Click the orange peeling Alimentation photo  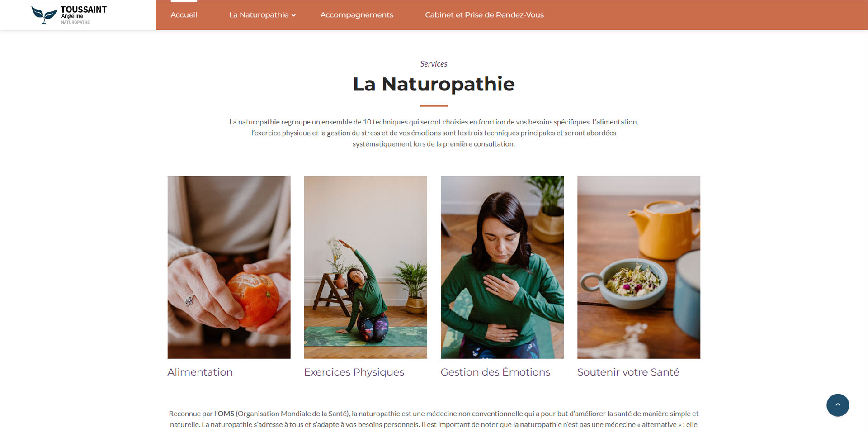pyautogui.click(x=229, y=267)
